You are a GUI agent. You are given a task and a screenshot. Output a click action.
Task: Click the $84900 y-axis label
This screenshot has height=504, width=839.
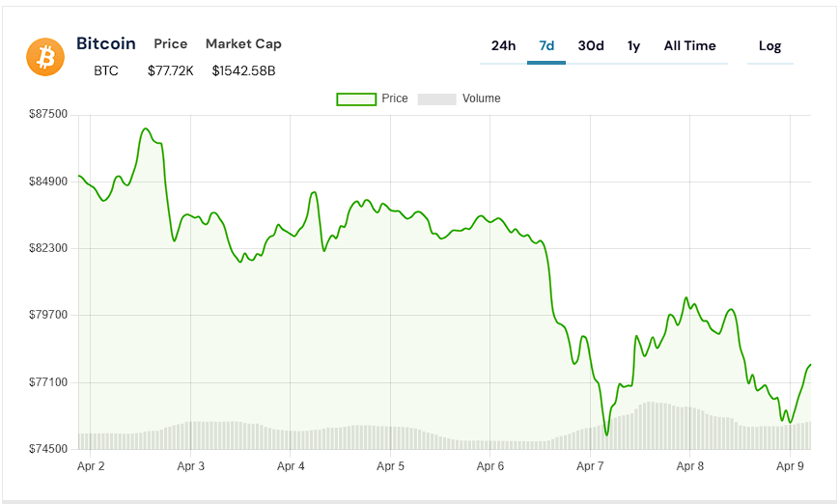48,182
